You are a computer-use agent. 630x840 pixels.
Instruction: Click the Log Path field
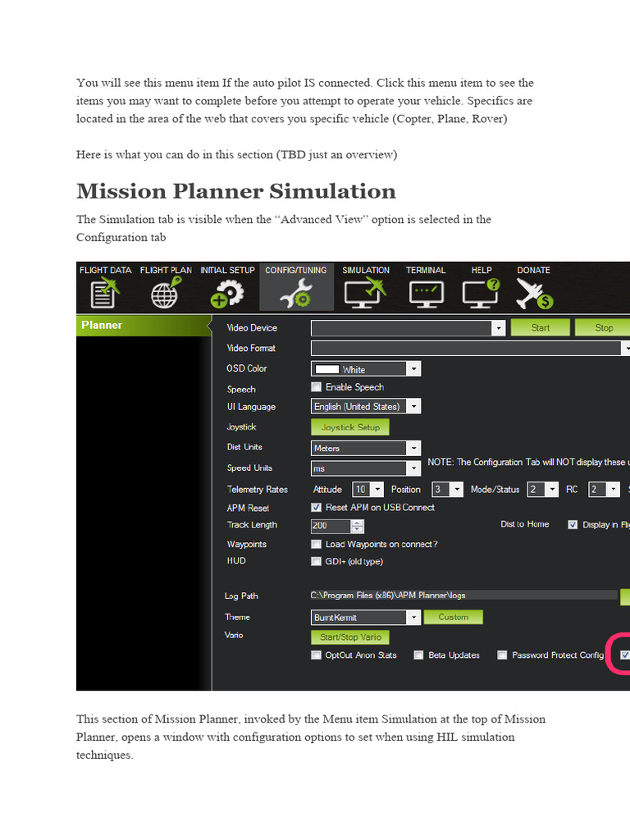pyautogui.click(x=464, y=596)
